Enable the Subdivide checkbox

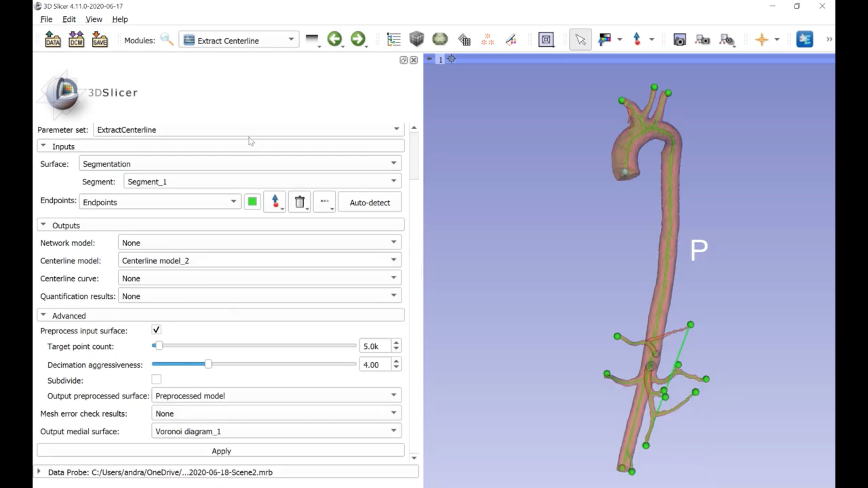[156, 380]
